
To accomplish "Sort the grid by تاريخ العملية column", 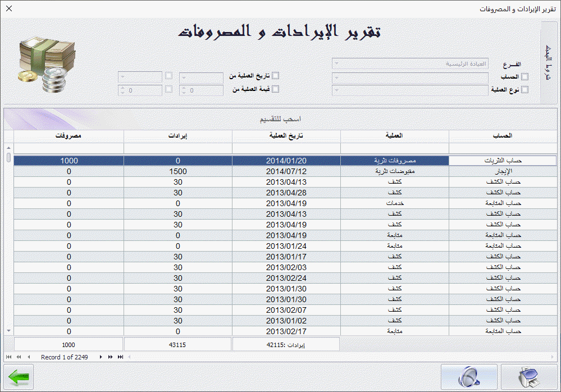I will [286, 135].
